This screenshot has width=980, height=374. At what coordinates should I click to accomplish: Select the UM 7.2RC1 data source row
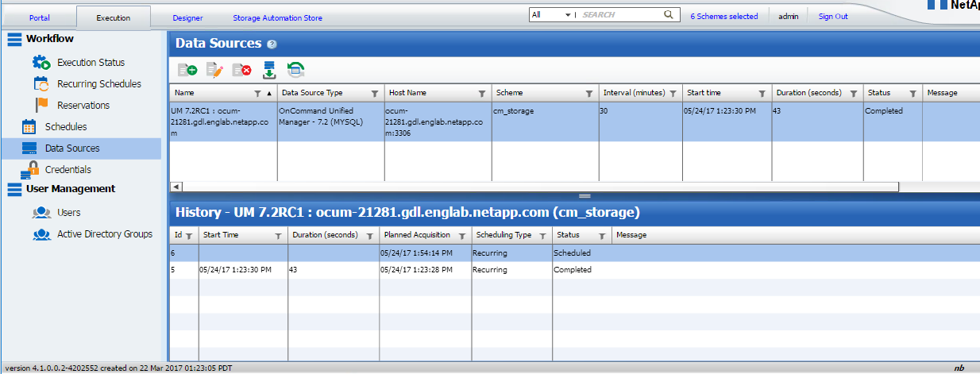(574, 121)
